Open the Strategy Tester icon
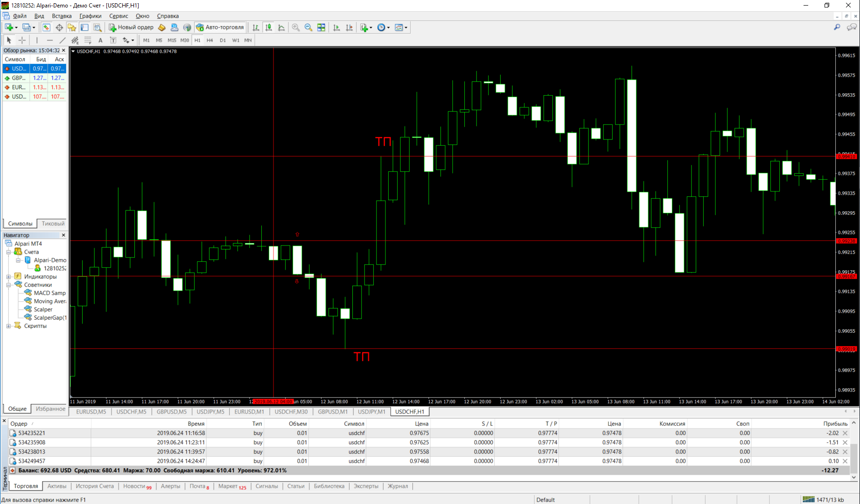 coord(97,28)
